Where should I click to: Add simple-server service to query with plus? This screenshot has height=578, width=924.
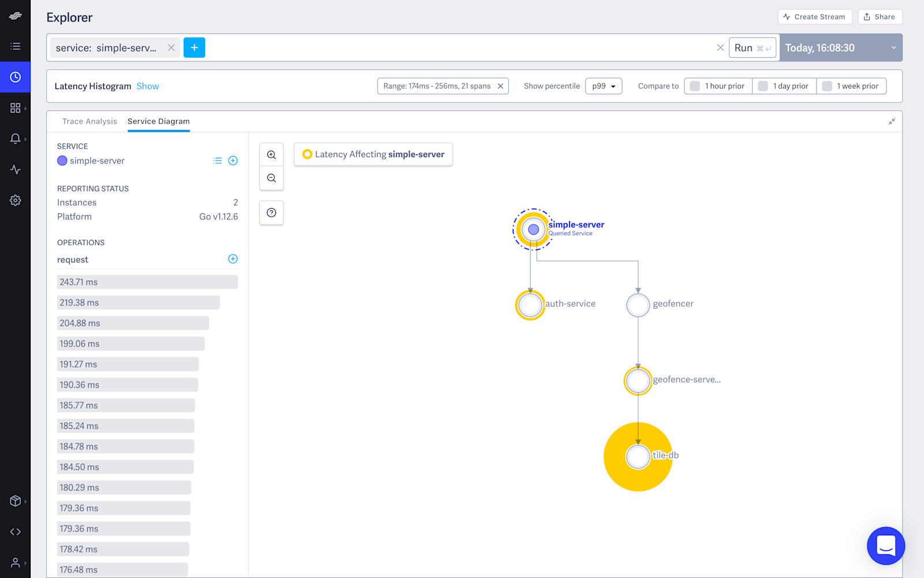233,161
